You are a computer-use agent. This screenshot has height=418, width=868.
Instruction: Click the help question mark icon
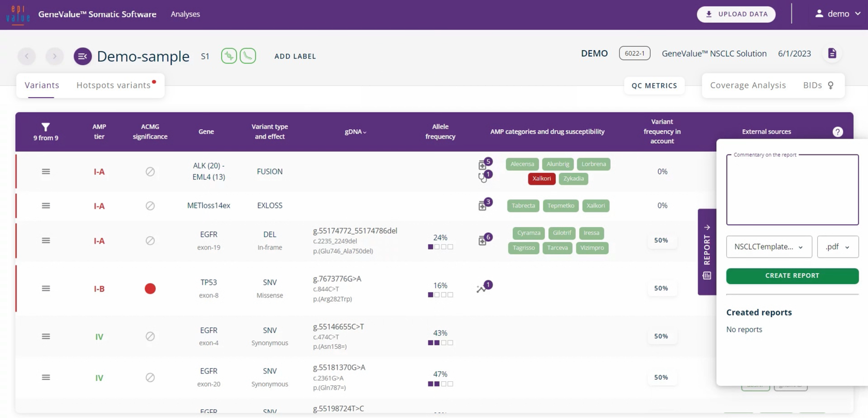pos(838,132)
